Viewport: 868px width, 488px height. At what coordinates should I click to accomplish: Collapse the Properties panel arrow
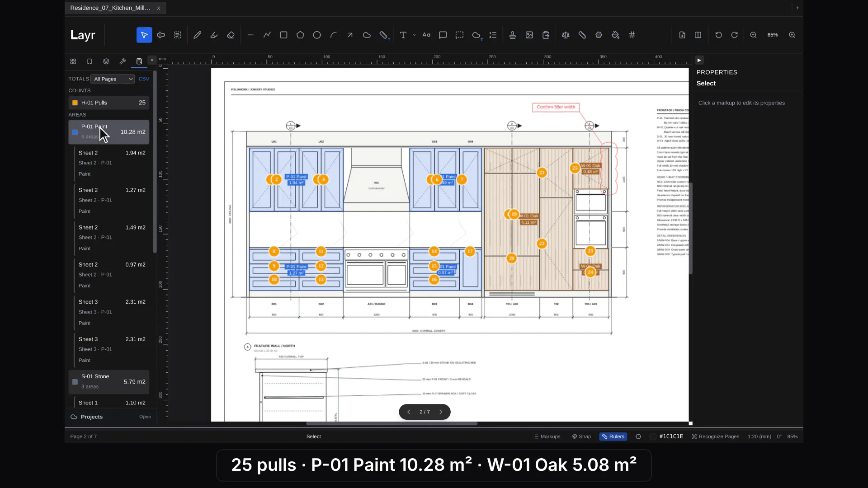(699, 60)
